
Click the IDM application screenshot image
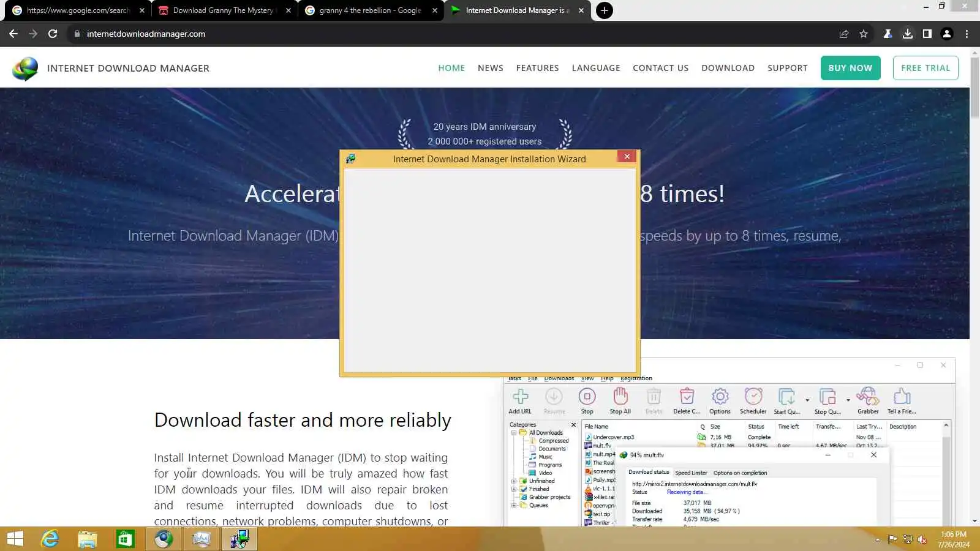(x=729, y=442)
